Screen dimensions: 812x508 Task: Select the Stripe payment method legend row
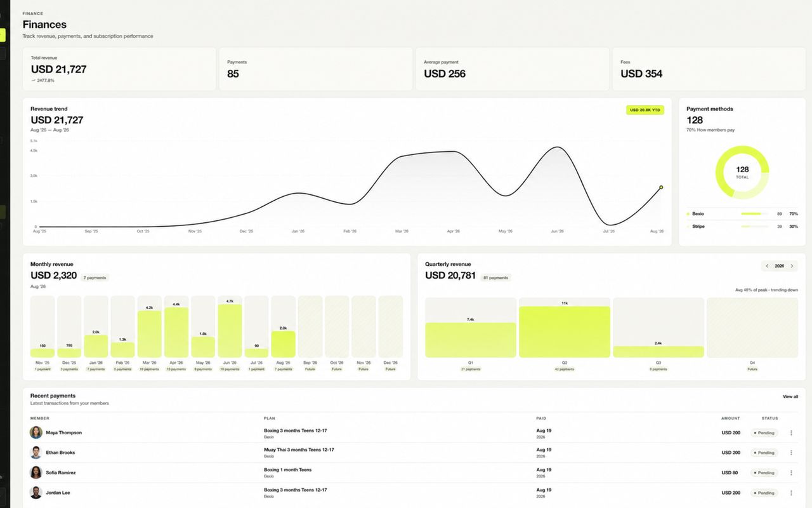(742, 227)
